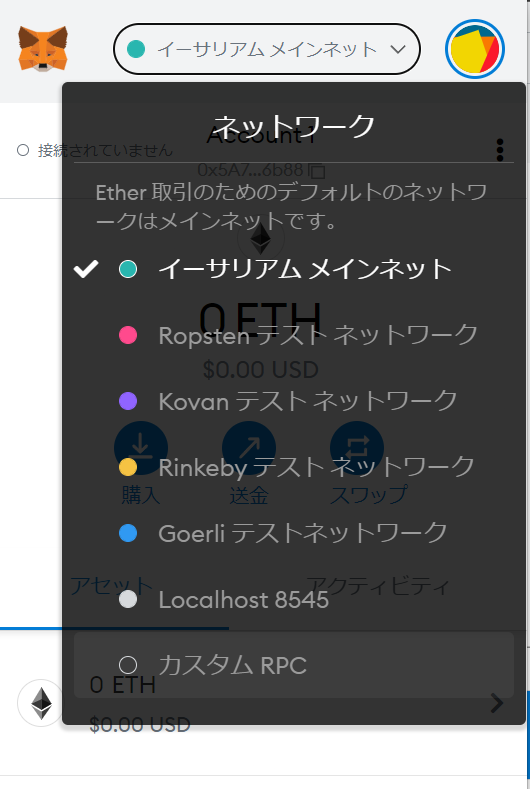Open the network selector dropdown
This screenshot has width=530, height=789.
(267, 49)
